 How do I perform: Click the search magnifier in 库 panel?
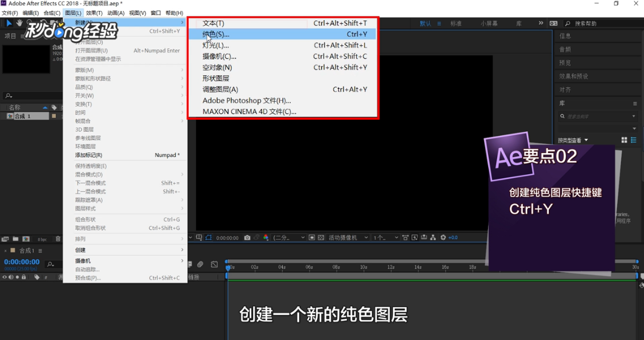(x=562, y=116)
